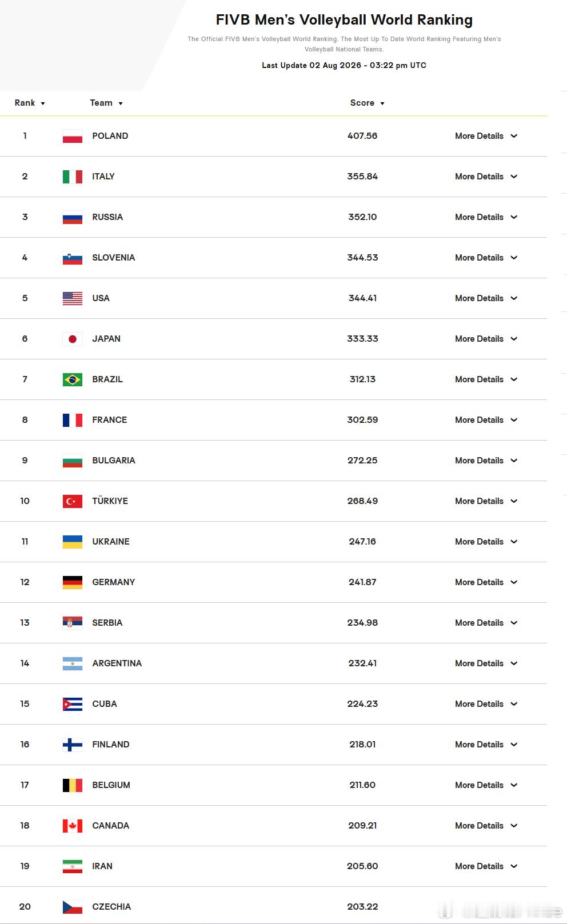Click the Argentina flag icon
Screen dimensions: 567x924
pos(73,663)
